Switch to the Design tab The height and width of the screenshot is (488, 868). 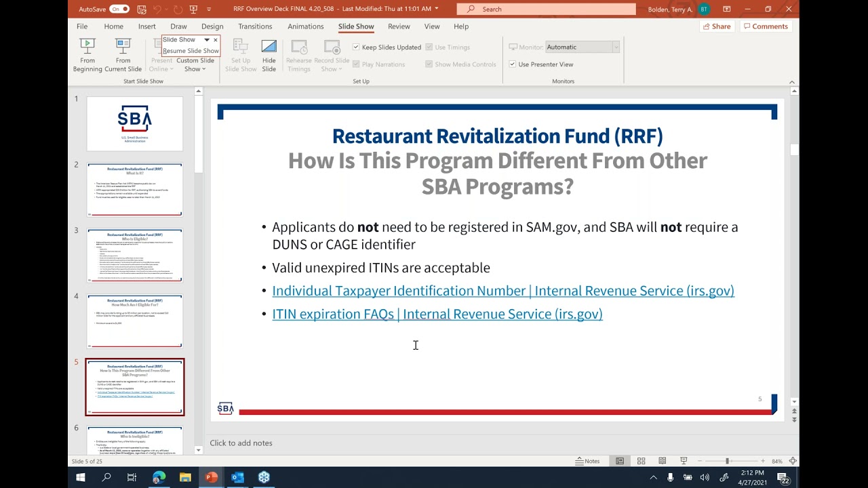pos(212,26)
